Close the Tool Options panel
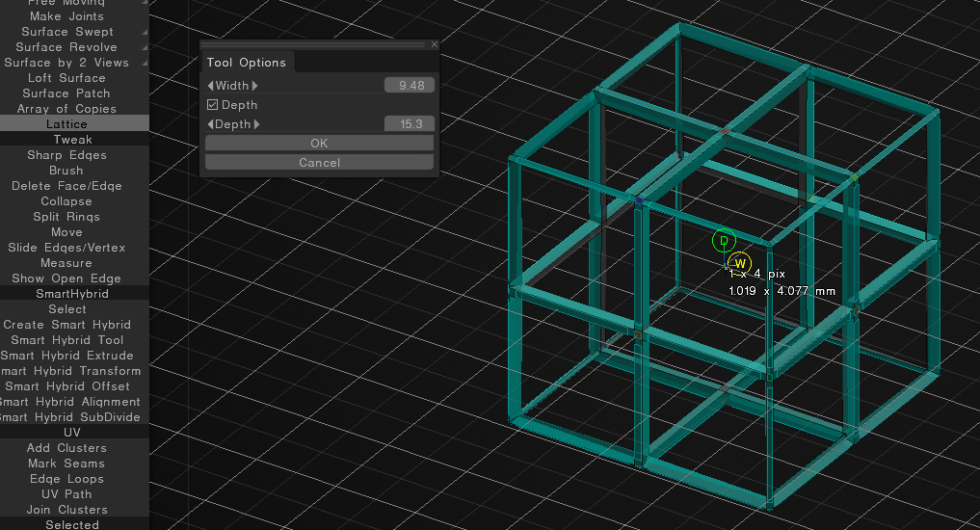 point(434,44)
